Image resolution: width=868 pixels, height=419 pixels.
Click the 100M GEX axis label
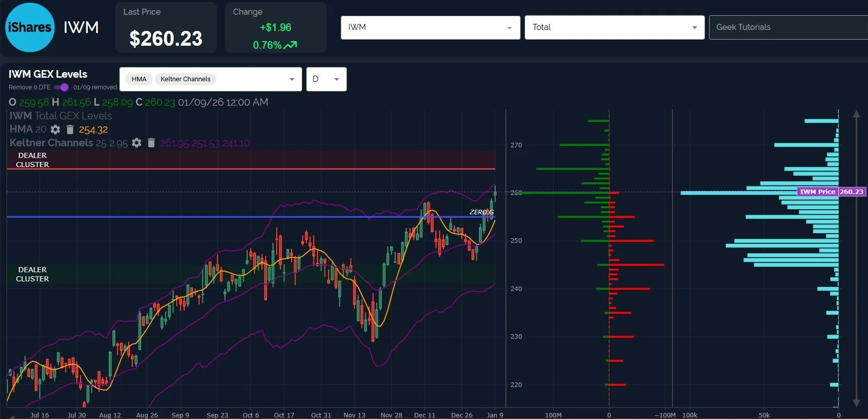(553, 415)
